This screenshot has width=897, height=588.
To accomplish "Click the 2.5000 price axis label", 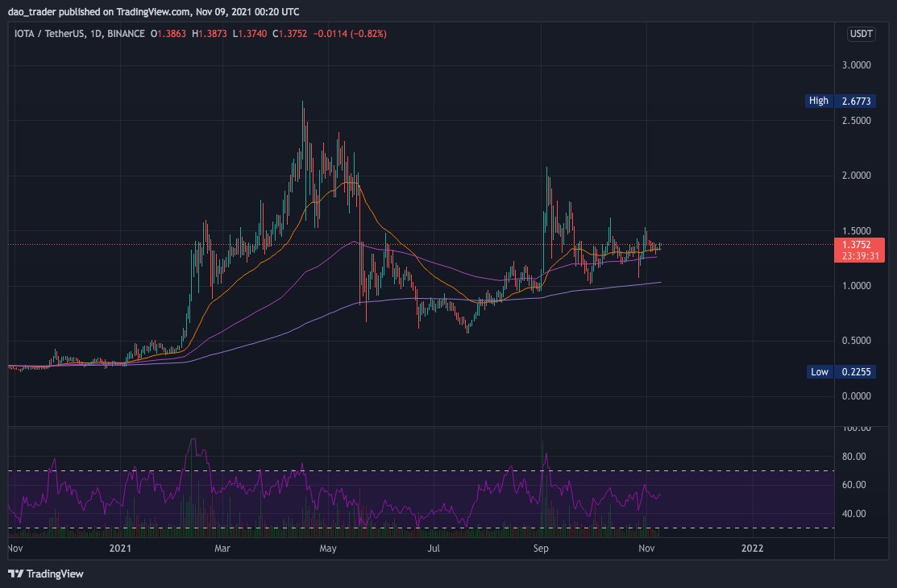I will 857,121.
